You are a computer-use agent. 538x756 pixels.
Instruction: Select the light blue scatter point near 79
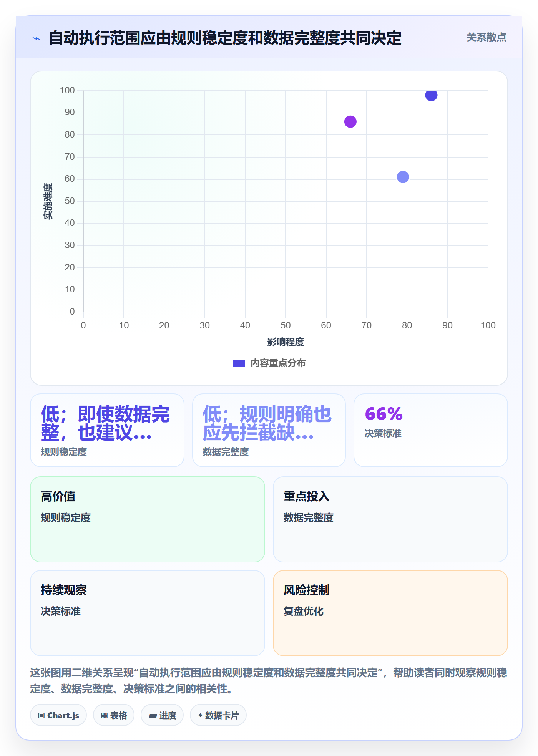pos(403,177)
